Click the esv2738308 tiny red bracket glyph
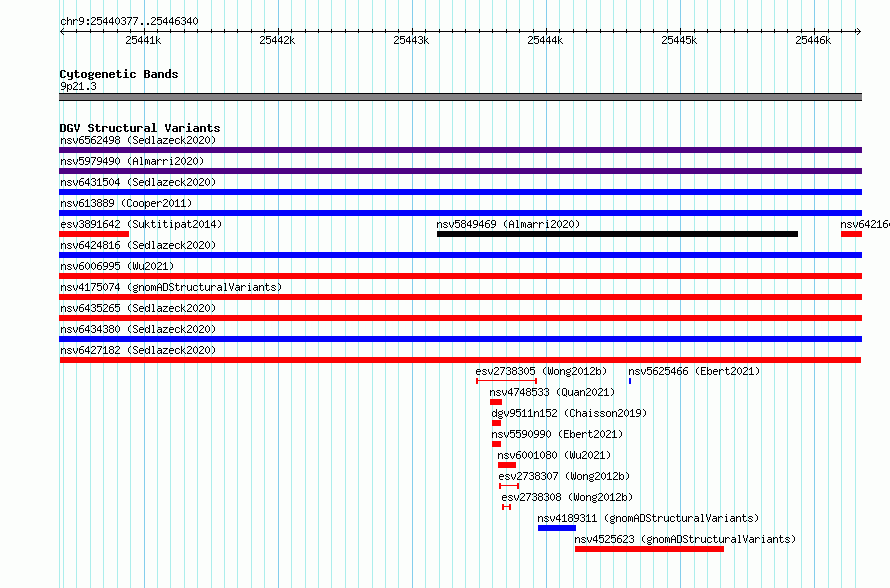This screenshot has width=890, height=588. [506, 507]
